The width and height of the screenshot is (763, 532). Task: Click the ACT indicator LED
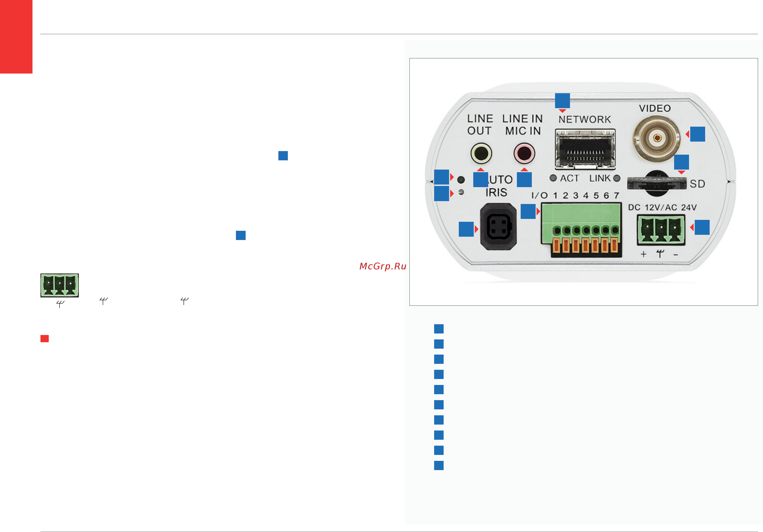point(553,178)
